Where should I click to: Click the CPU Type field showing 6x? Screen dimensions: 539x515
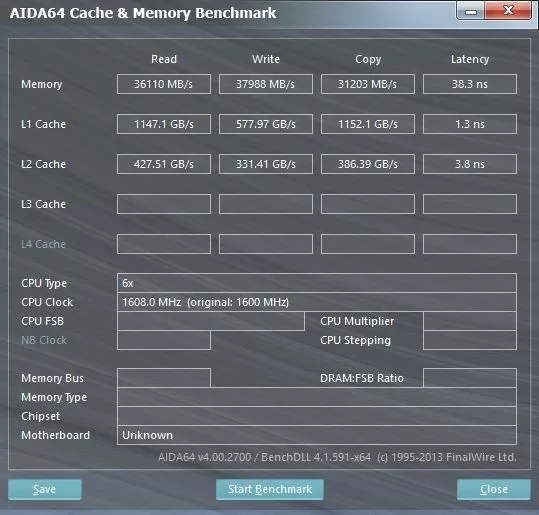coord(317,283)
